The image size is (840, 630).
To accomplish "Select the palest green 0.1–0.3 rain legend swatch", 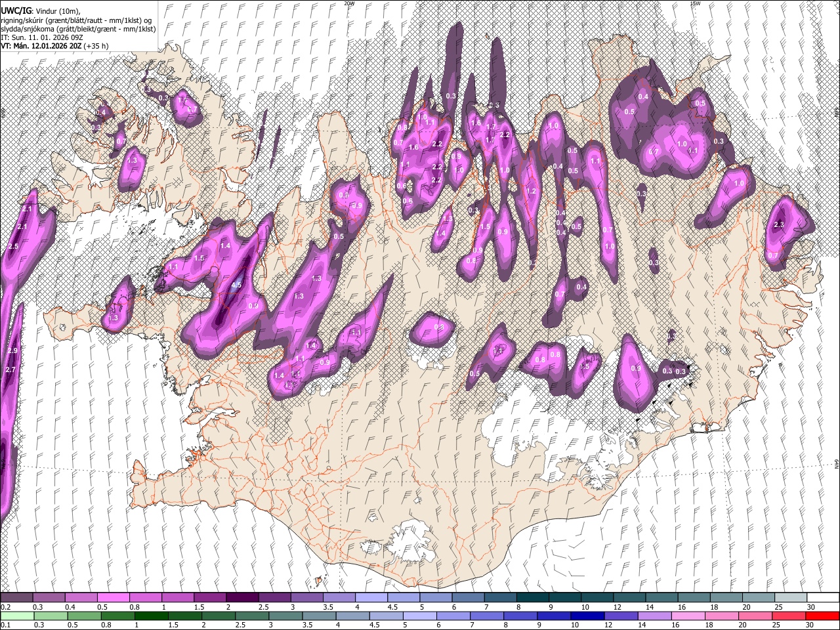I will (16, 616).
